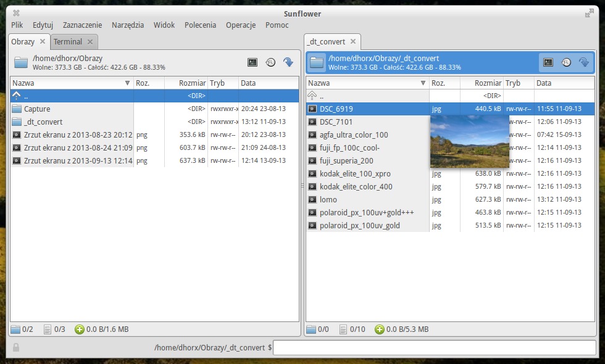
Task: Click the DSC_6919 image preview thumbnail
Action: (x=470, y=141)
